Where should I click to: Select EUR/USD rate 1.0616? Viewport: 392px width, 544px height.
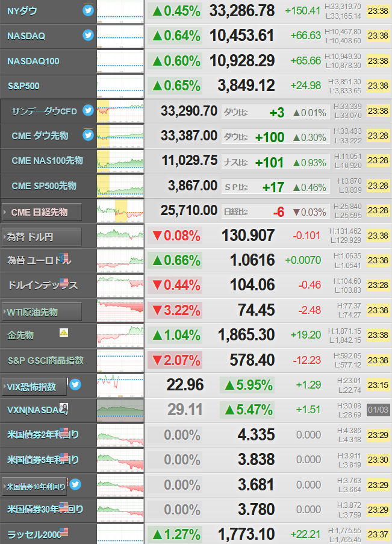pyautogui.click(x=252, y=260)
